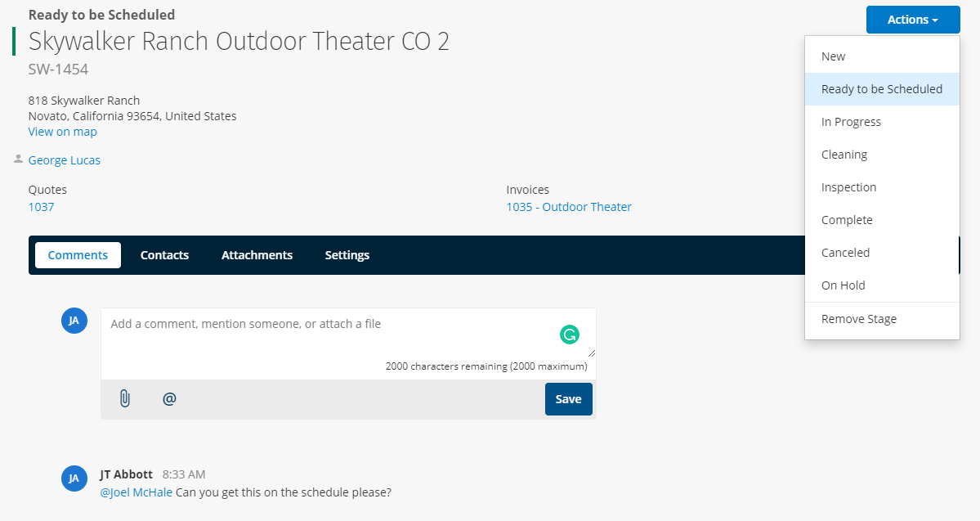Open George Lucas contact link
The image size is (980, 521).
tap(65, 160)
